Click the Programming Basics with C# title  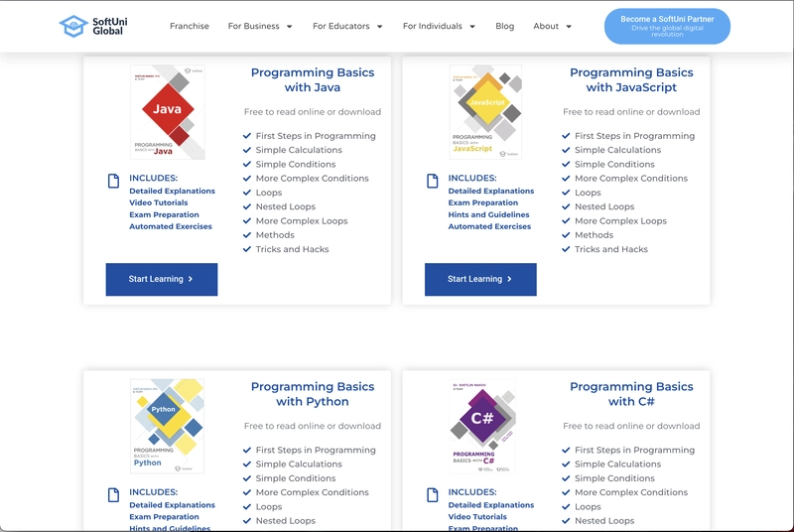point(631,394)
